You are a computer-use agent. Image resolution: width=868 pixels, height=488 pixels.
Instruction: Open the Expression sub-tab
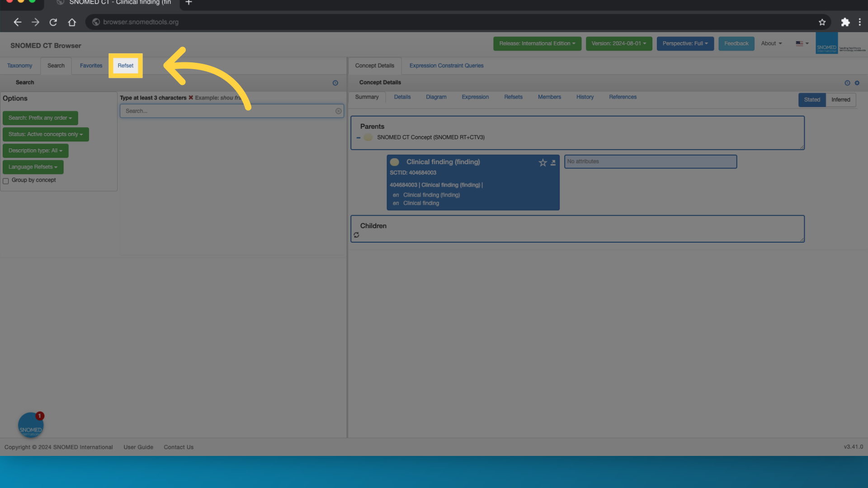pos(475,97)
